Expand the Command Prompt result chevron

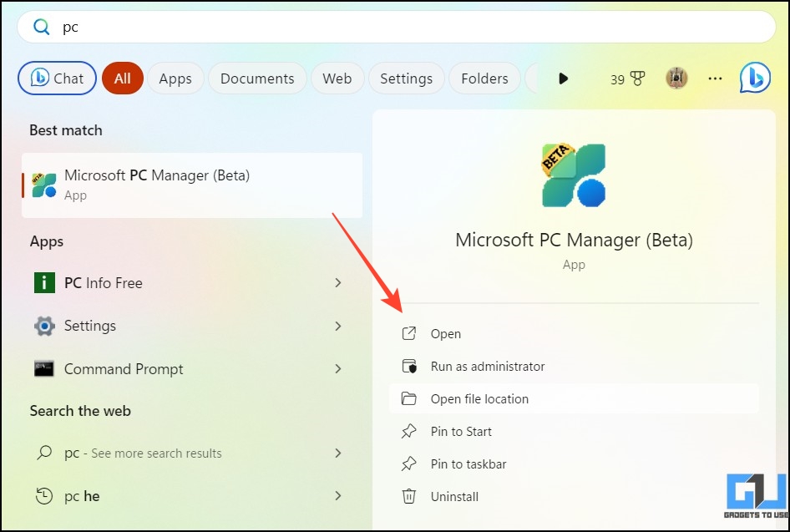point(338,368)
